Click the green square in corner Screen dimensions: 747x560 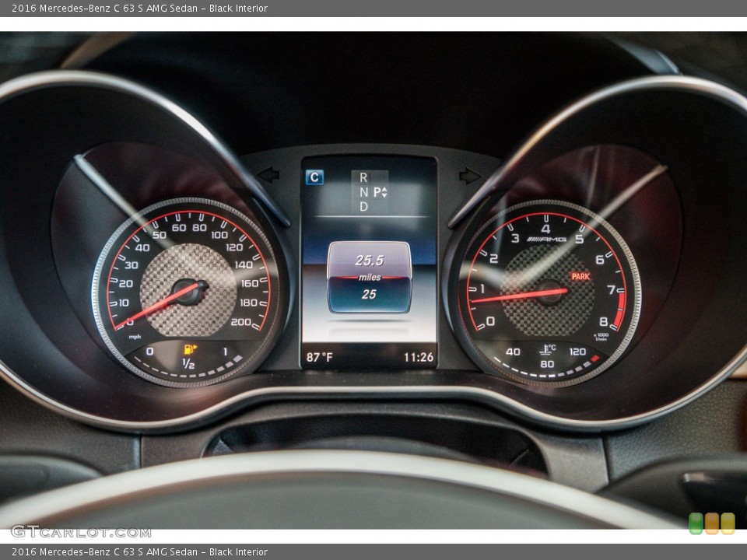[x=696, y=523]
